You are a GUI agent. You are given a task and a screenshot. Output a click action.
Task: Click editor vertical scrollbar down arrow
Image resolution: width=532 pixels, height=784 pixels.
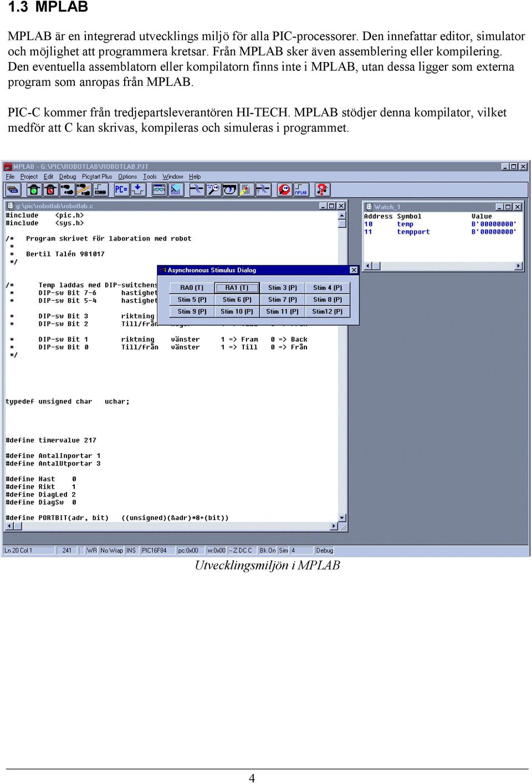coord(342,517)
